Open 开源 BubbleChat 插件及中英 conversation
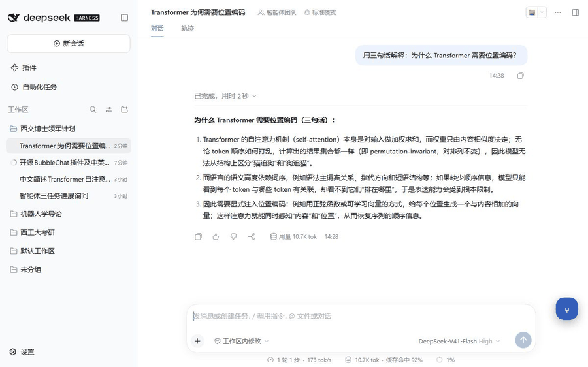 click(69, 163)
